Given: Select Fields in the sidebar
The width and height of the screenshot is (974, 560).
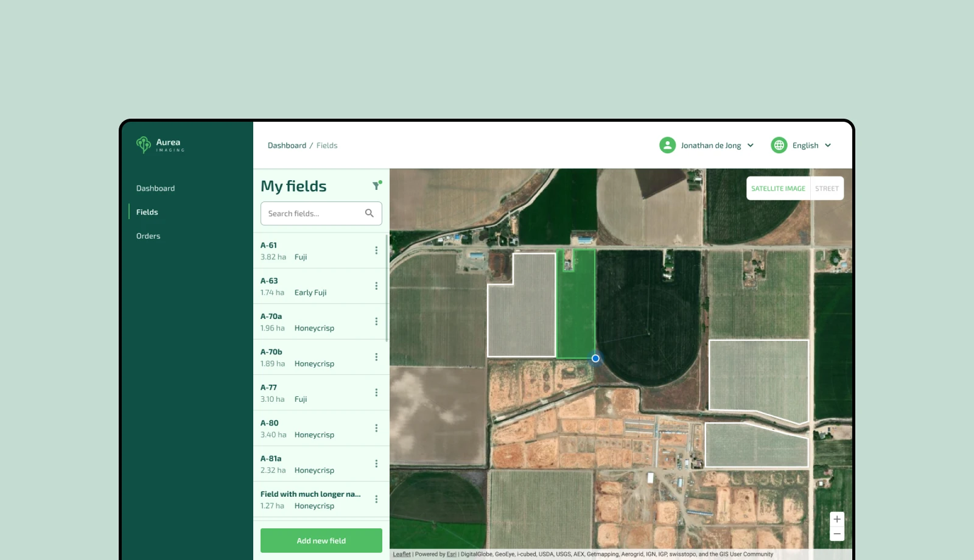Looking at the screenshot, I should tap(147, 212).
